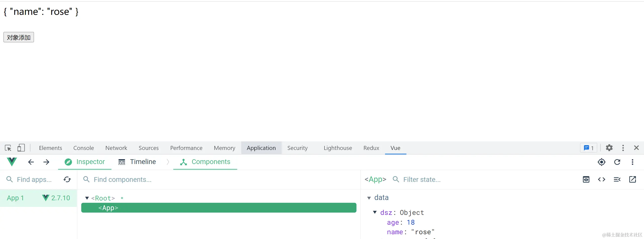Switch to the Console tab
The width and height of the screenshot is (644, 239).
coord(84,148)
